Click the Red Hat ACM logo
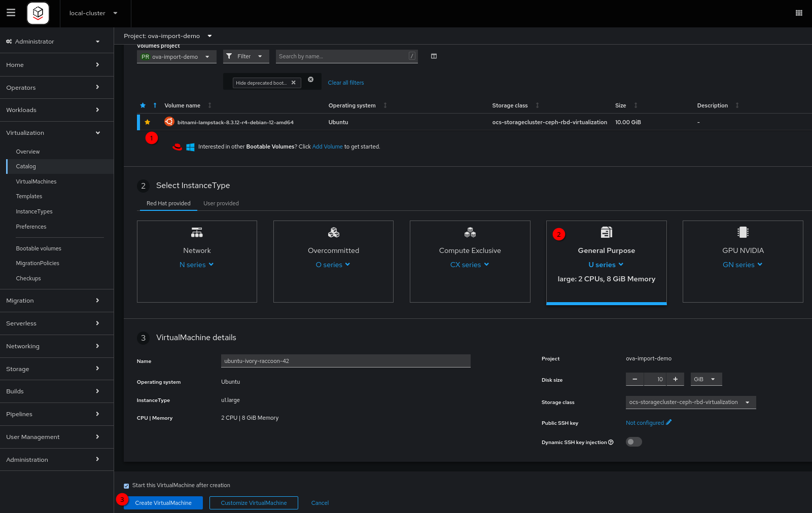812x513 pixels. (38, 13)
